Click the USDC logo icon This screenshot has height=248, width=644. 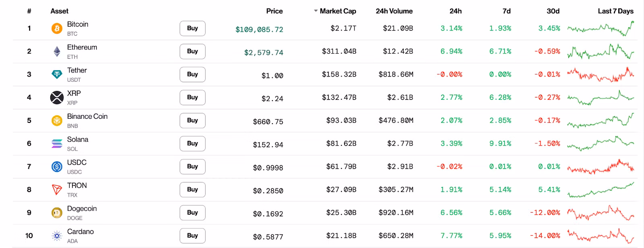pos(57,166)
